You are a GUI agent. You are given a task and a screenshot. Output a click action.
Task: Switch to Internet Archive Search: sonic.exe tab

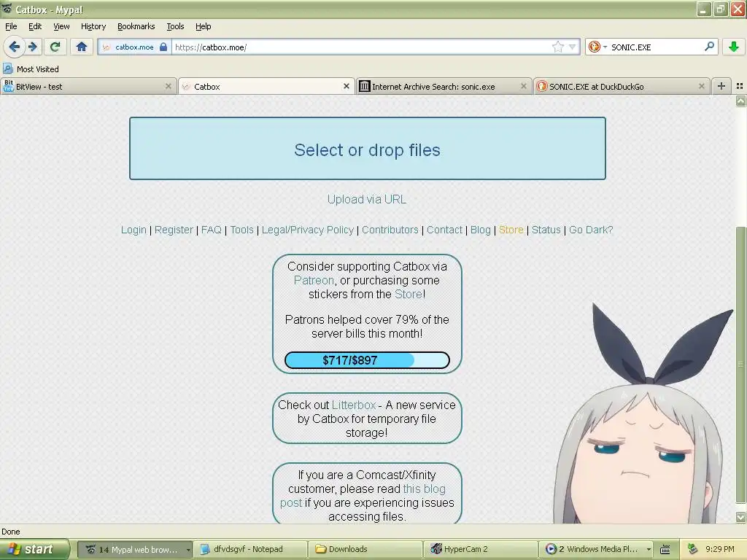(444, 86)
